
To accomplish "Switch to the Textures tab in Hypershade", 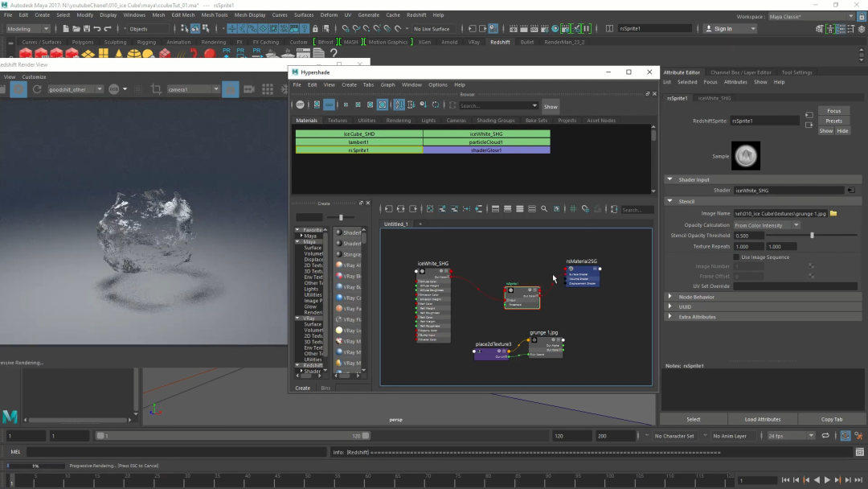I will pyautogui.click(x=337, y=120).
